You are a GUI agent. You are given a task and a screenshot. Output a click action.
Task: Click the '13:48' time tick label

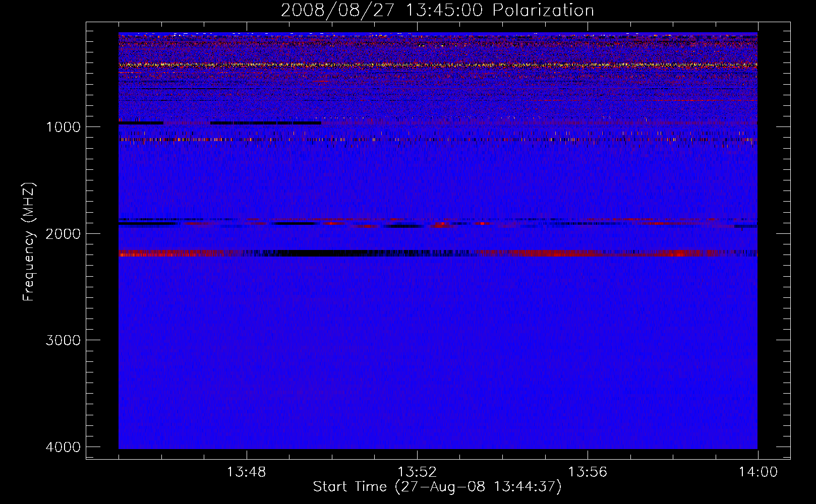[x=246, y=472]
